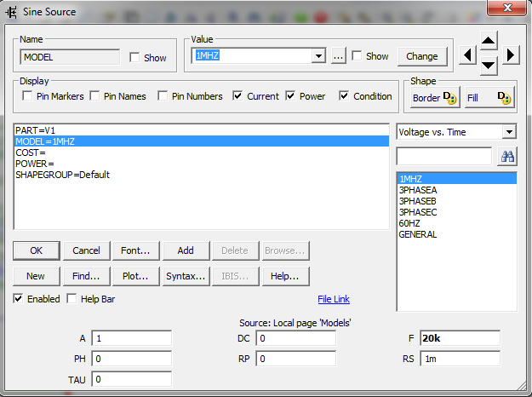Open the Border color picker
Screen dimensions: 532x397
point(435,98)
